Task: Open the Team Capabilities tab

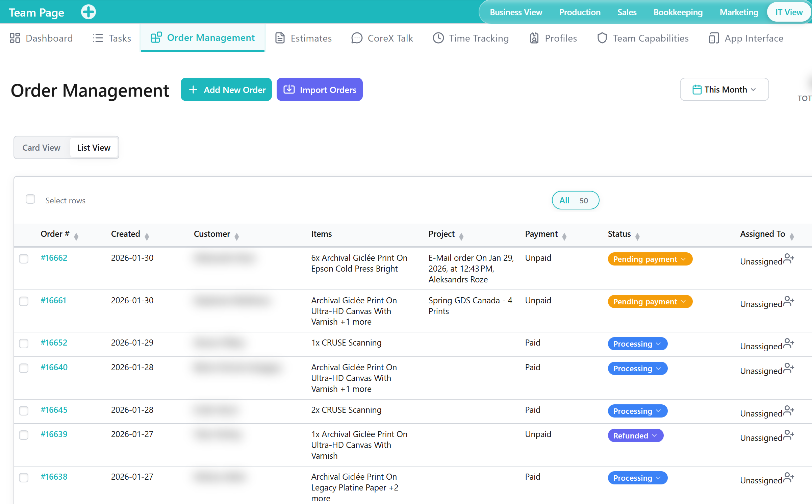Action: coord(643,38)
